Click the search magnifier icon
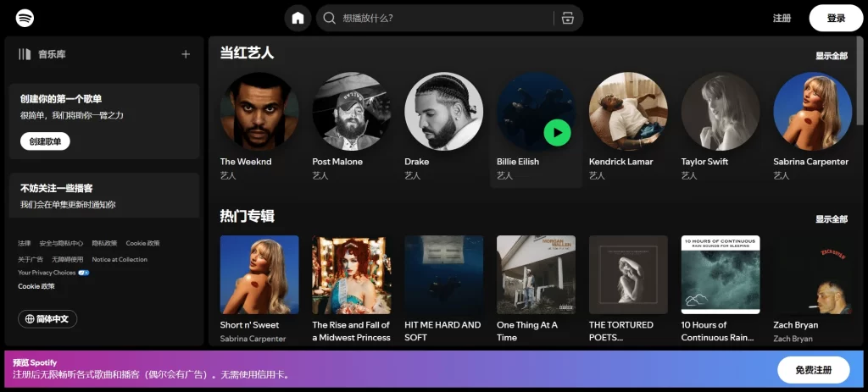868x392 pixels. pyautogui.click(x=330, y=19)
